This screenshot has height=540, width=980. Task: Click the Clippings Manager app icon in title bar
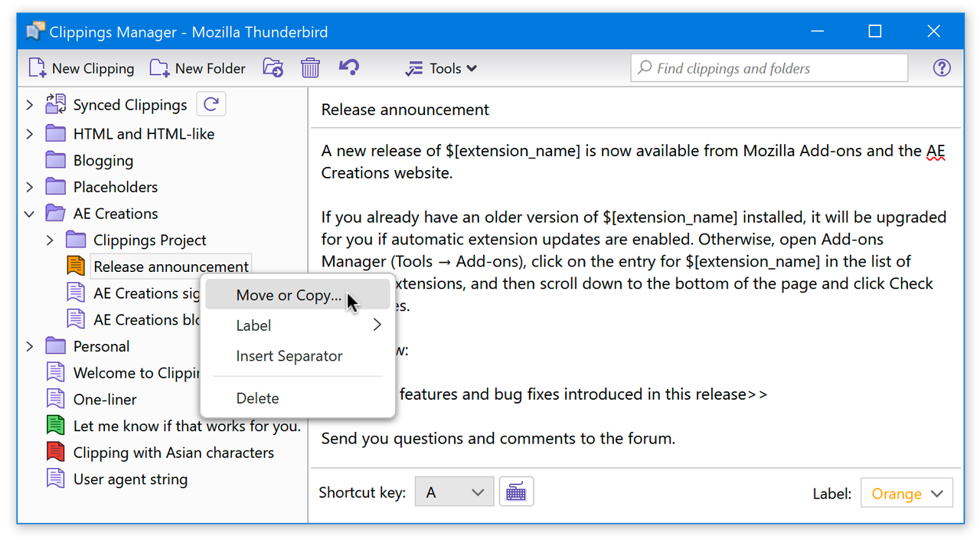[35, 31]
